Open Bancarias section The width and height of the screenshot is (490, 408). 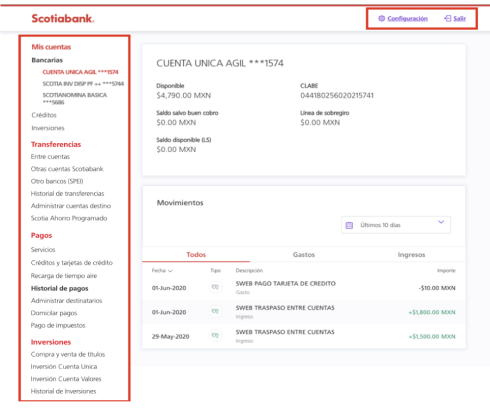[x=47, y=60]
